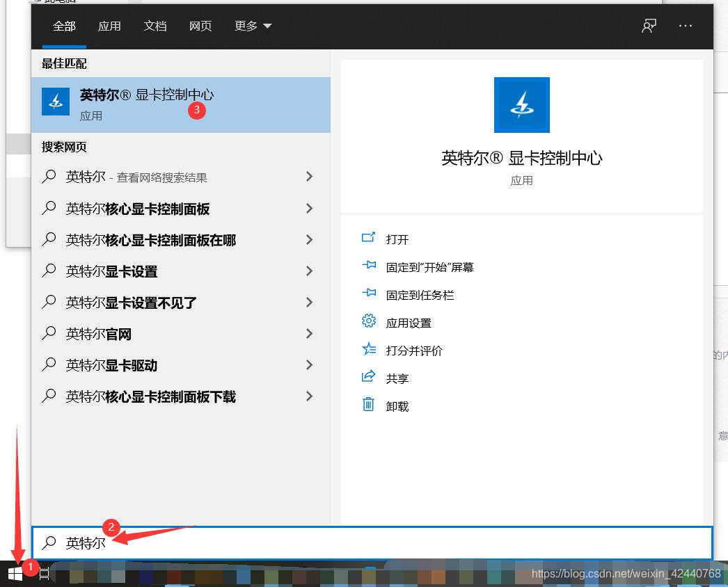Select suggestion 英特尔核心显卡控制面板在哪
728x587 pixels.
pyautogui.click(x=151, y=240)
